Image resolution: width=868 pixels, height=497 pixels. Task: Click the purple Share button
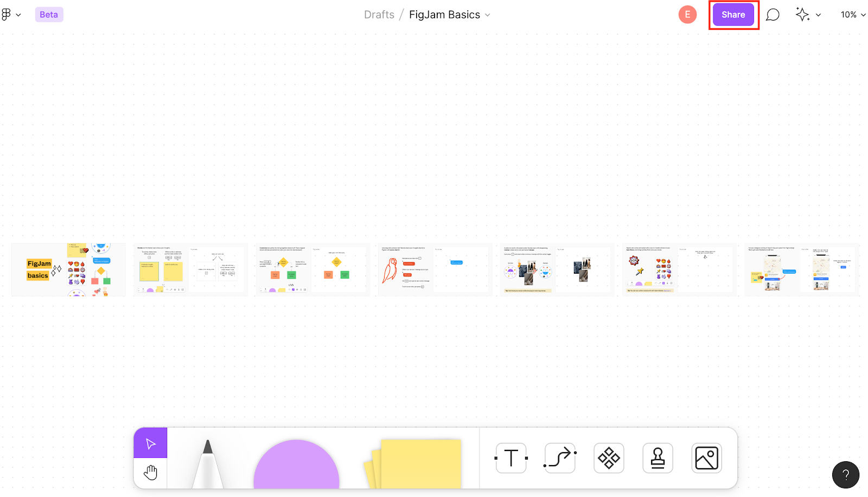pos(733,15)
